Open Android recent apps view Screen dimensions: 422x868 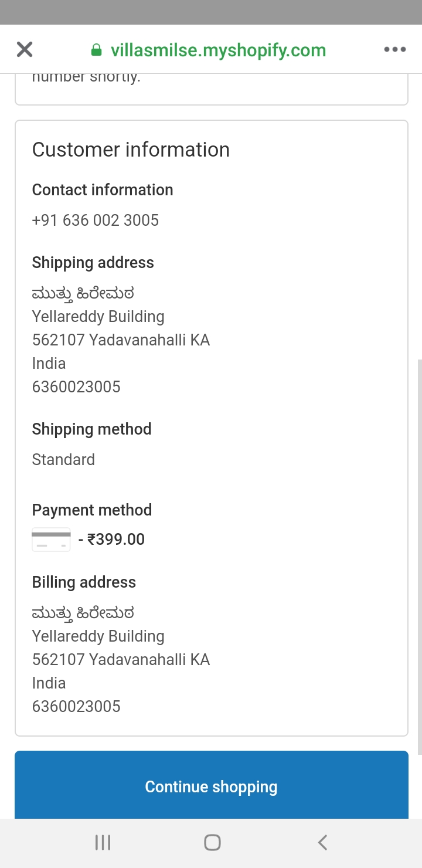click(103, 843)
